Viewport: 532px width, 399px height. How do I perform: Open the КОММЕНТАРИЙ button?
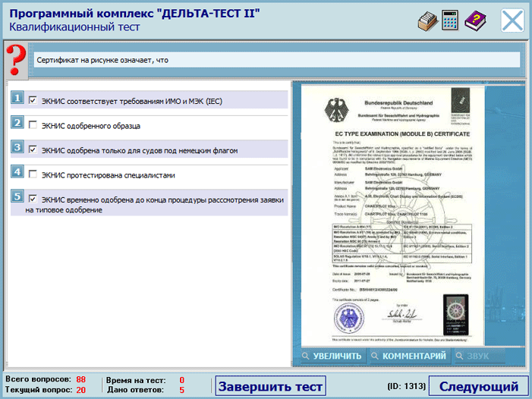click(410, 356)
